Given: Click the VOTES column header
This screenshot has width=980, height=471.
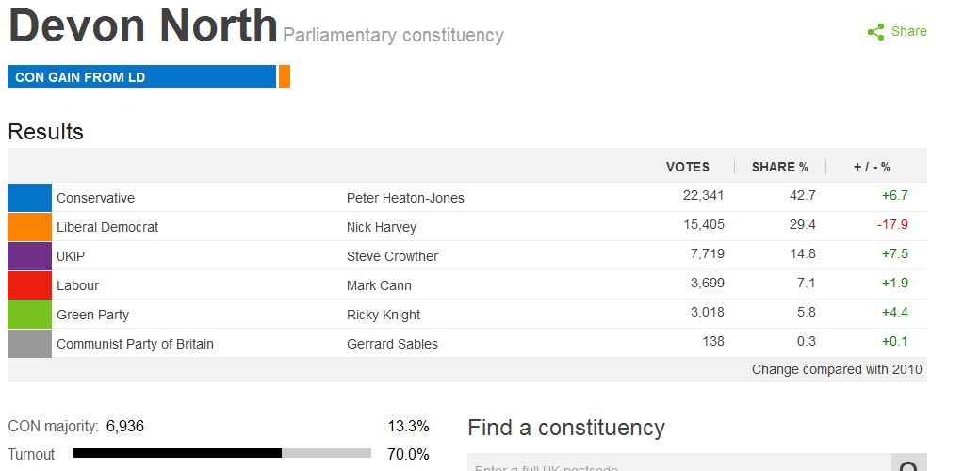Looking at the screenshot, I should (x=688, y=167).
